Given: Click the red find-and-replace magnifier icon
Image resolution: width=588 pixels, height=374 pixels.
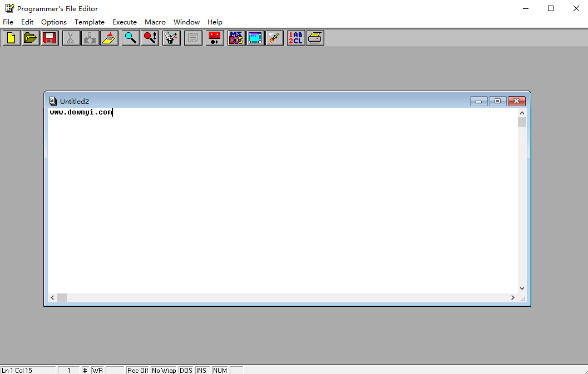Looking at the screenshot, I should coord(150,38).
